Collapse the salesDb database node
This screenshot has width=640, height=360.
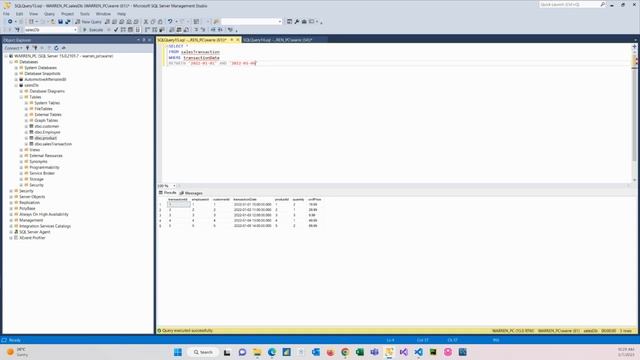[x=16, y=86]
